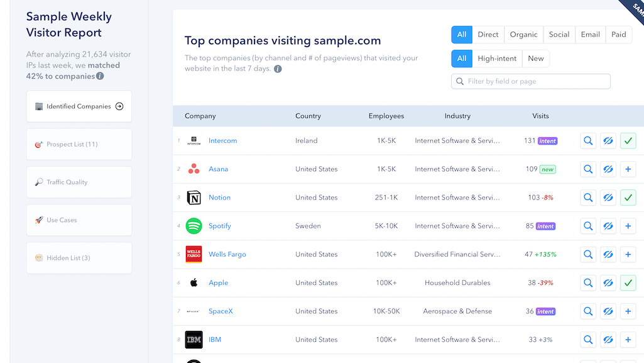The width and height of the screenshot is (644, 363).
Task: Toggle Notion's green checkmark
Action: tap(628, 197)
